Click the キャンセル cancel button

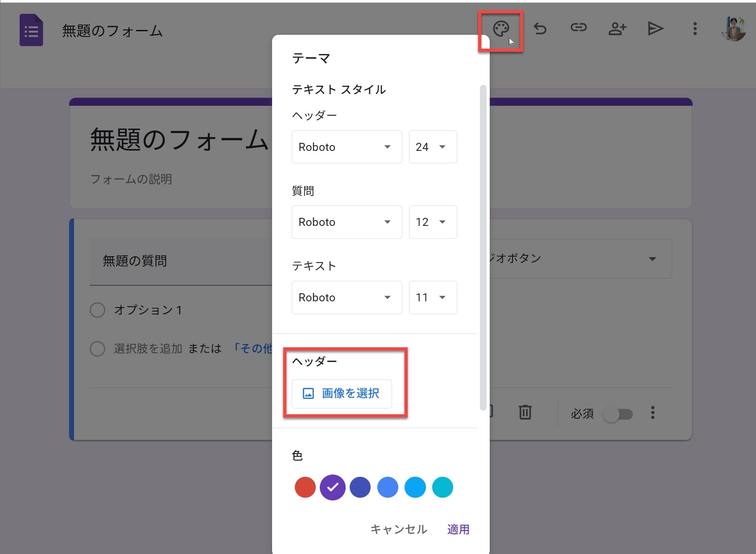click(x=399, y=529)
